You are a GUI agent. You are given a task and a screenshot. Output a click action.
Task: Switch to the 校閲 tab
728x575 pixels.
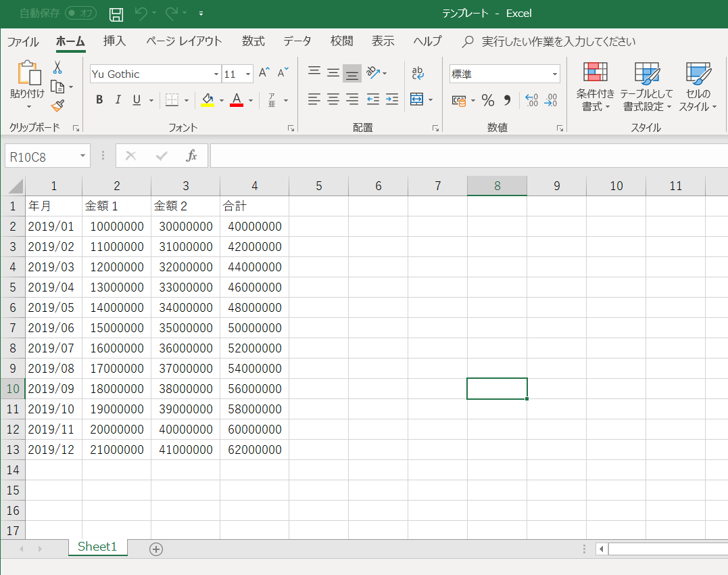(342, 41)
